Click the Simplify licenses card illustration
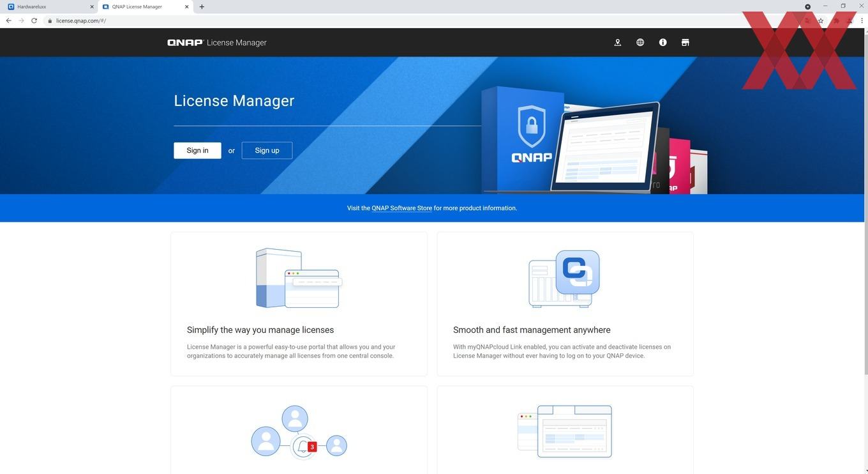Image resolution: width=868 pixels, height=474 pixels. point(299,279)
